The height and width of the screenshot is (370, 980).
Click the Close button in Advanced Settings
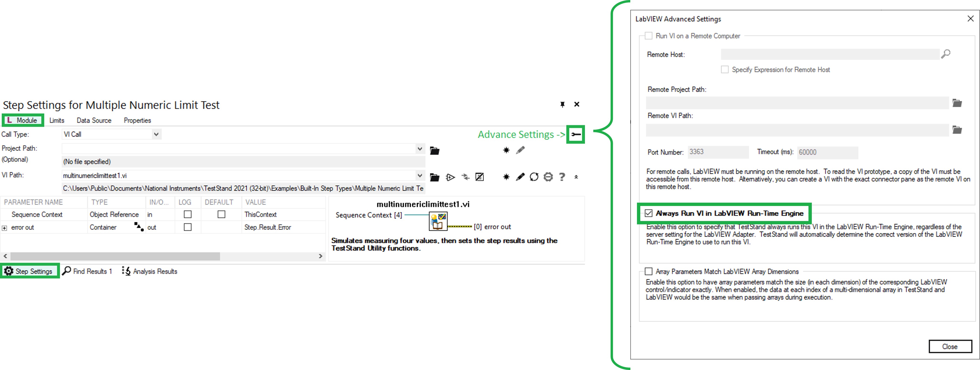tap(950, 346)
